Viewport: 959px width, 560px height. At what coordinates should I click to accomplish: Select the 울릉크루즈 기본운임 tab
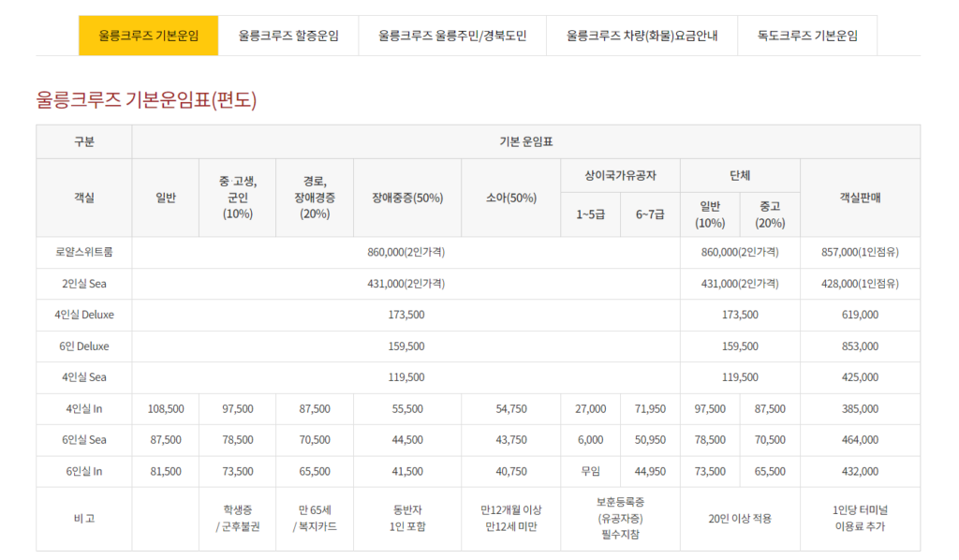tap(149, 36)
